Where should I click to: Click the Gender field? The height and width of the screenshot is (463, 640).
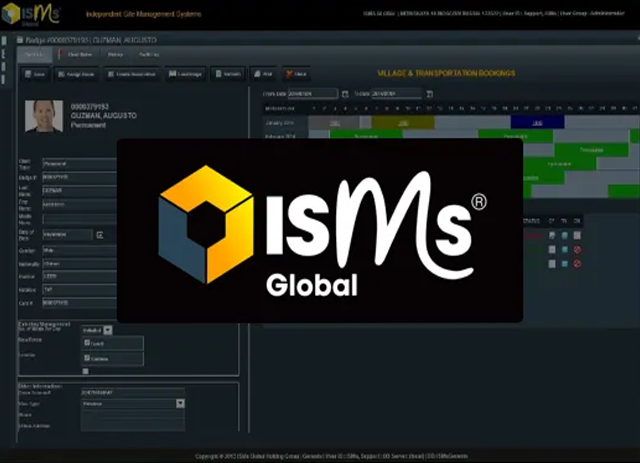tap(80, 250)
